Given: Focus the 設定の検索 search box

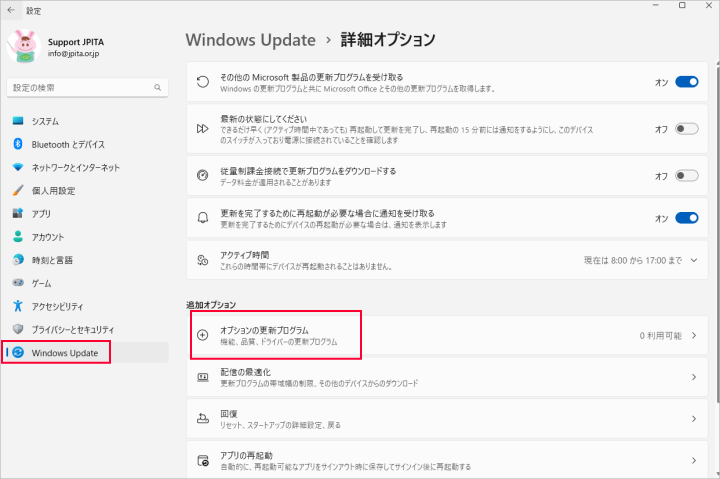Looking at the screenshot, I should [87, 87].
